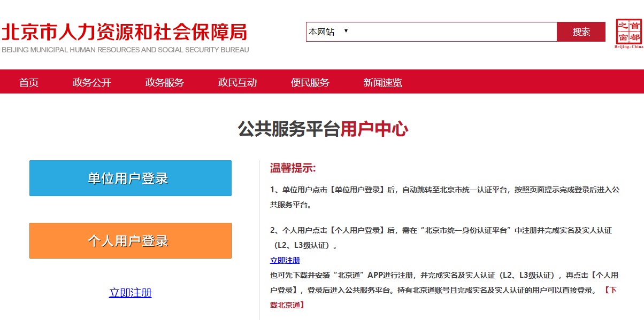Viewport: 644px width, 320px height.
Task: Click the blue 单位用户登录 button
Action: (131, 178)
